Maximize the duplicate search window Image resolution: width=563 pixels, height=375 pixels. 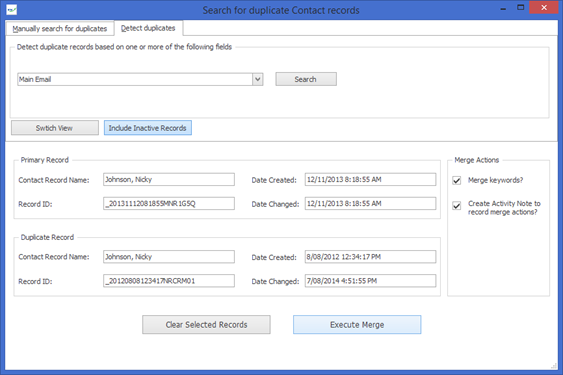pyautogui.click(x=521, y=8)
